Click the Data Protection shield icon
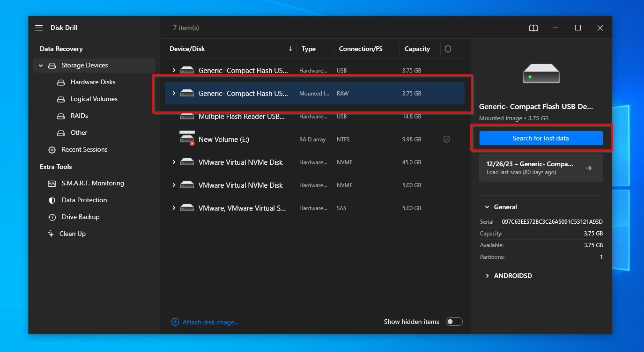Viewport: 644px width, 352px height. click(52, 200)
